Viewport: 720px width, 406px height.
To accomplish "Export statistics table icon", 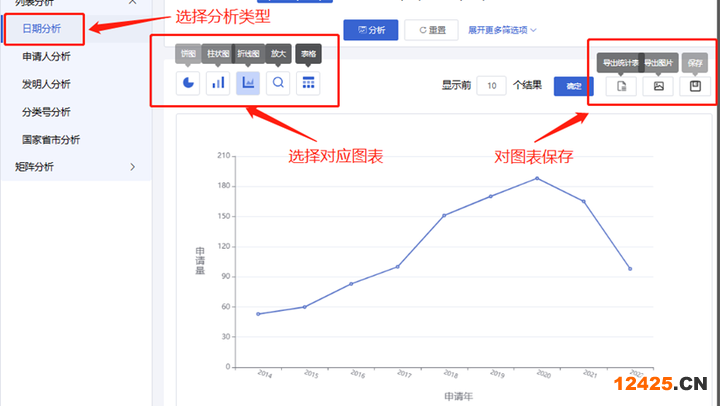I will 621,86.
